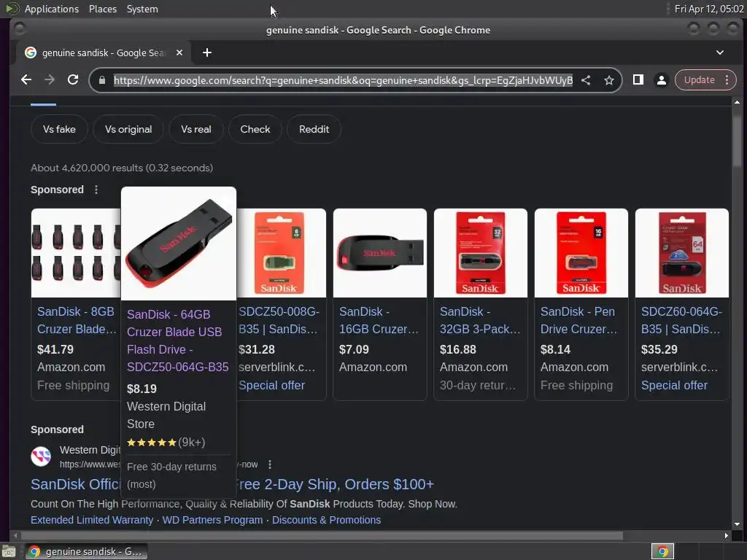Viewport: 747px width, 560px height.
Task: Open SanDisk 32GB 3-Pack listing title
Action: [480, 320]
